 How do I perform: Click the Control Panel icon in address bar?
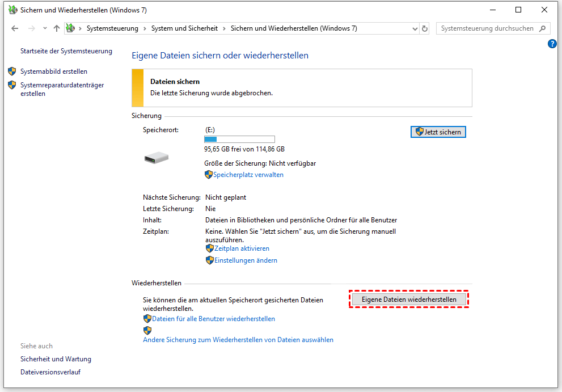coord(71,28)
